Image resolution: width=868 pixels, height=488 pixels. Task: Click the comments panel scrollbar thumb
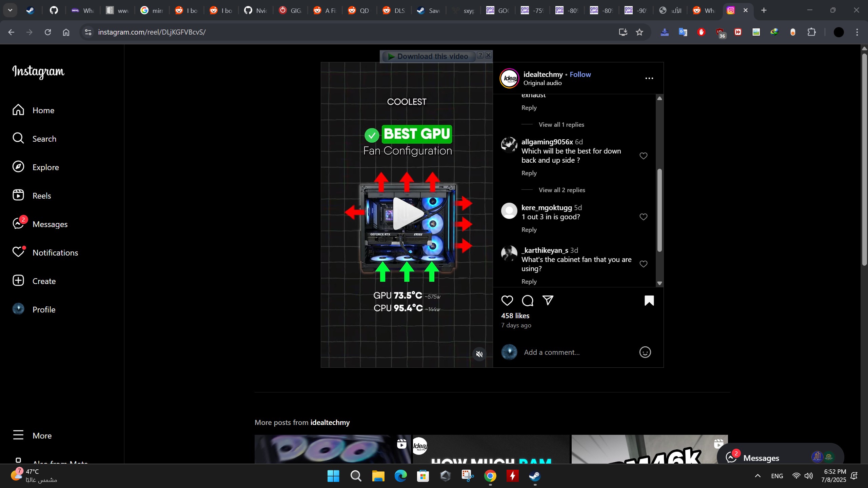(x=659, y=210)
